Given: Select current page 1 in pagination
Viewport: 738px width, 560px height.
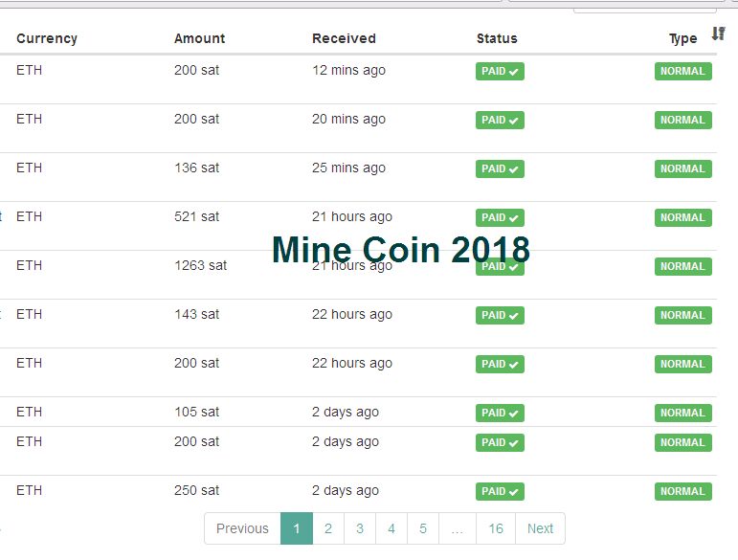Looking at the screenshot, I should click(297, 528).
